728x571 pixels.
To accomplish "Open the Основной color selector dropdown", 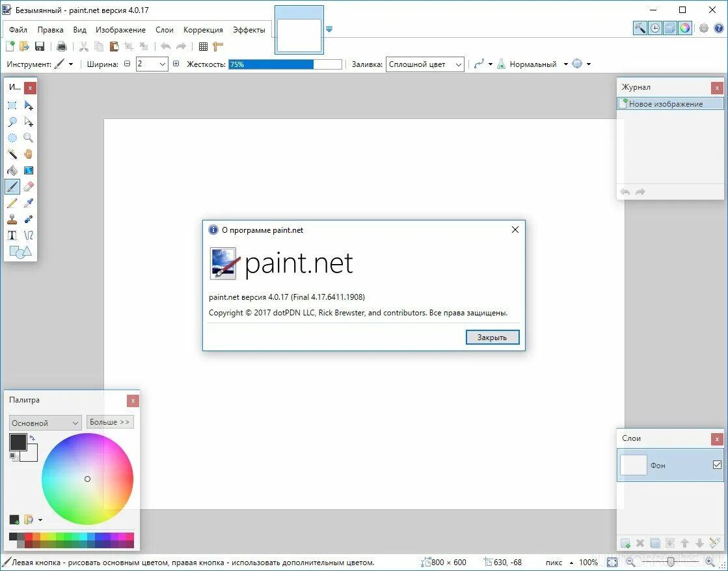I will pos(45,423).
